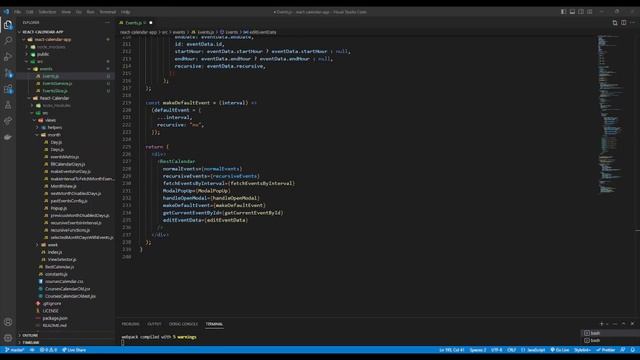Click the split editor right icon
Viewport: 640px width, 360px height.
click(x=624, y=23)
